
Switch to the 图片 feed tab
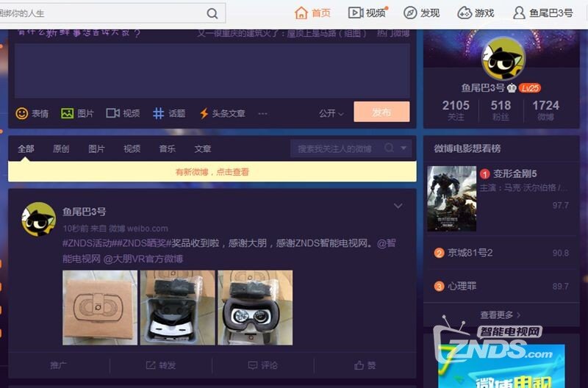tap(96, 149)
